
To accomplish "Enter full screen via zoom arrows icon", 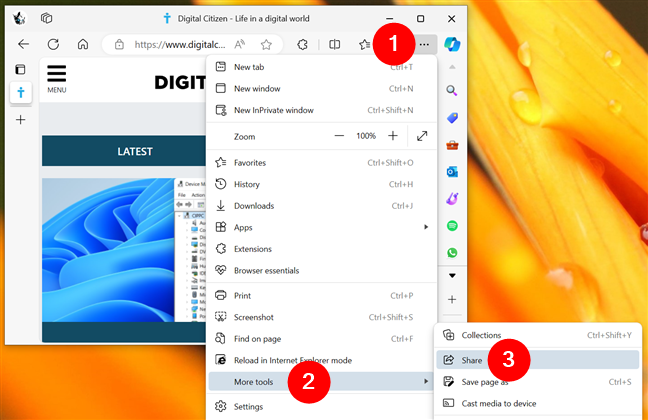I will (x=422, y=136).
